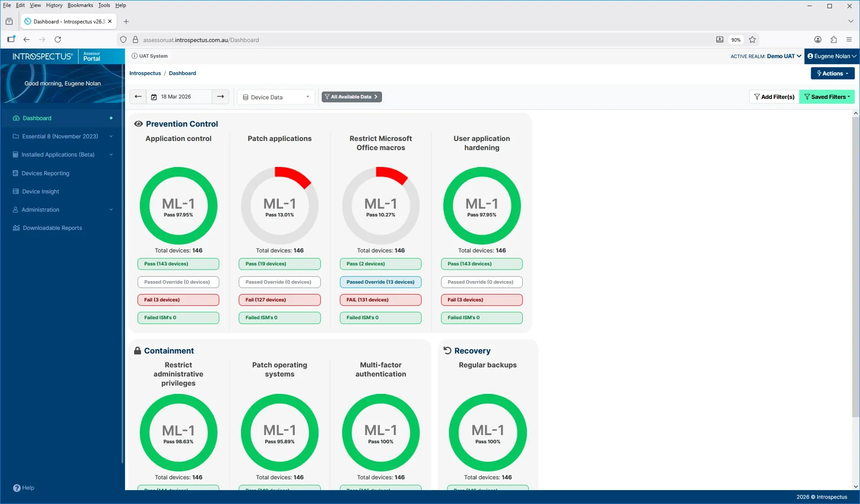Screen dimensions: 860x504
Task: Open the Saved Filters dropdown
Action: coord(827,97)
